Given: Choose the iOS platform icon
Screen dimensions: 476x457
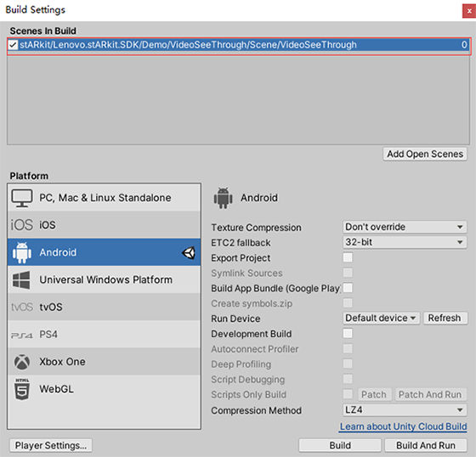Looking at the screenshot, I should click(22, 225).
